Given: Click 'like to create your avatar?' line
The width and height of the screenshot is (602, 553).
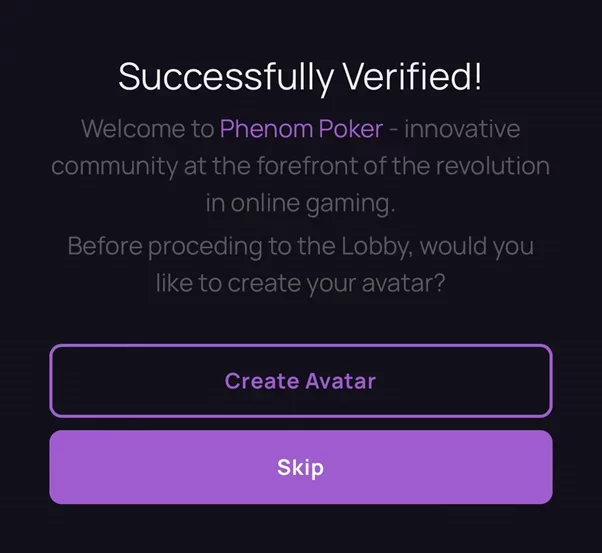Looking at the screenshot, I should (x=301, y=283).
